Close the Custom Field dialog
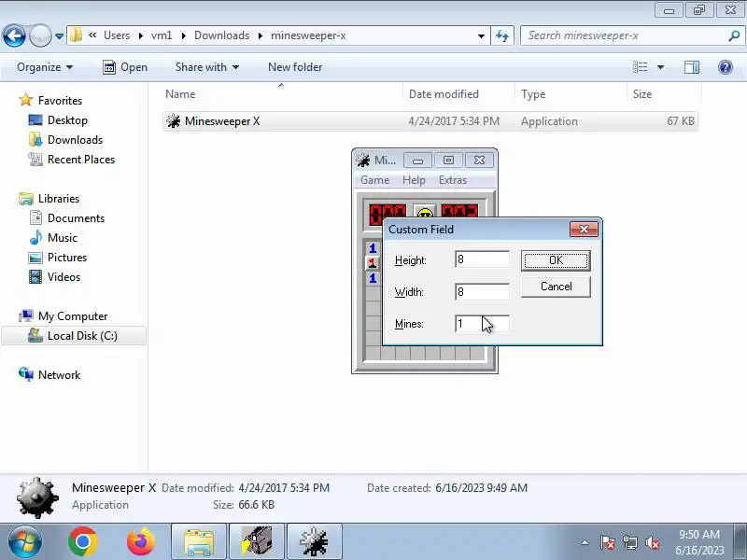The width and height of the screenshot is (747, 560). pos(584,230)
